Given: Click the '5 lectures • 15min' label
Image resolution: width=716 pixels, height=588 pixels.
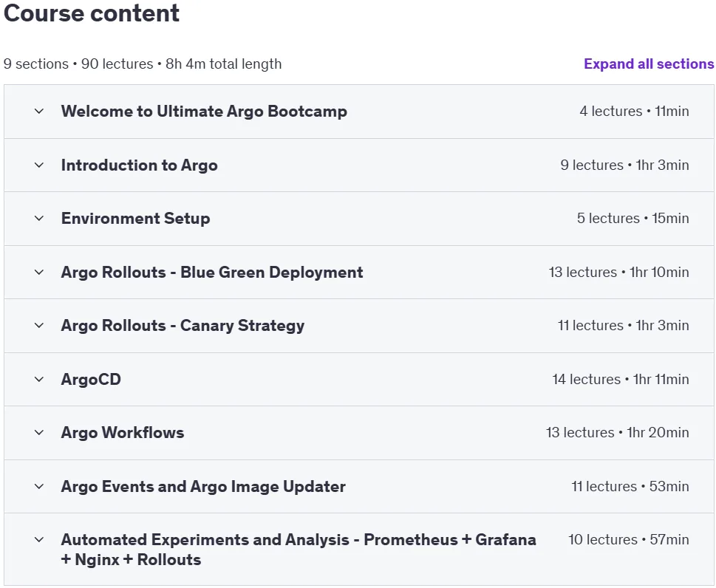Looking at the screenshot, I should click(x=633, y=218).
